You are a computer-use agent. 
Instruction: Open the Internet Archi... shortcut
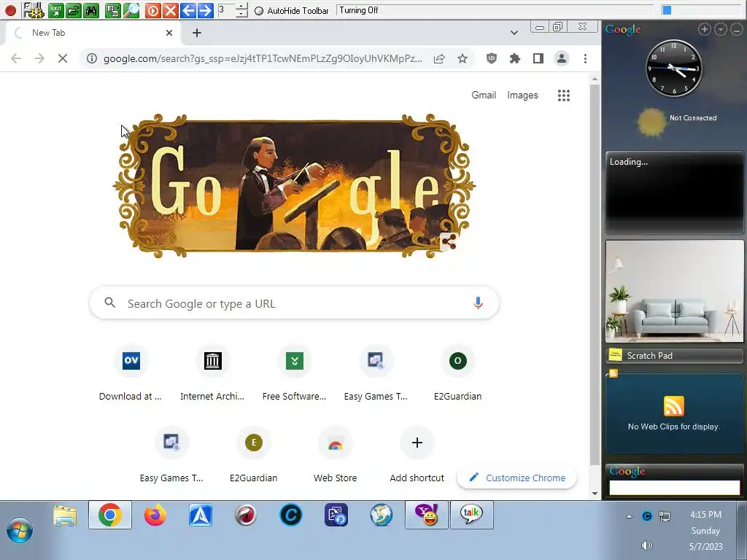[212, 375]
